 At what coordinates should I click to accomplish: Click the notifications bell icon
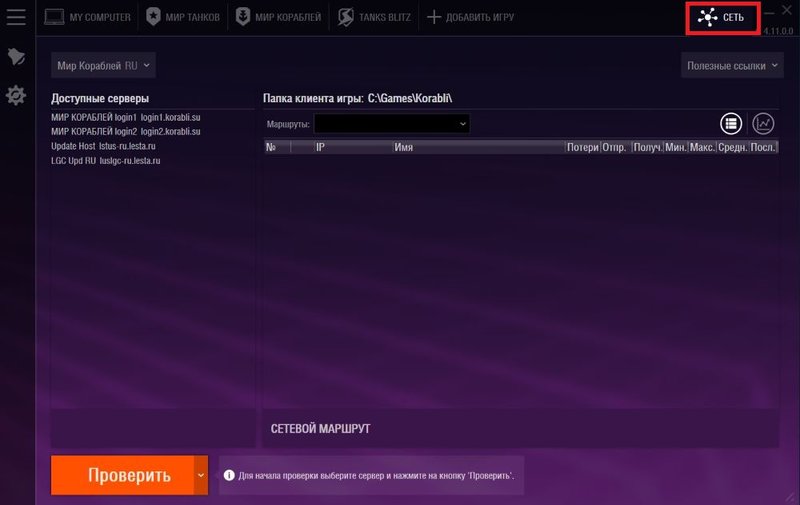coord(15,57)
